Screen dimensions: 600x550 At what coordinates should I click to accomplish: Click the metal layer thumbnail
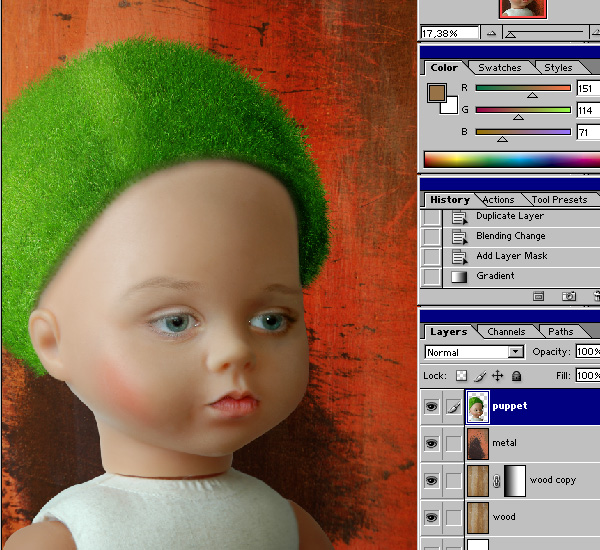[478, 444]
